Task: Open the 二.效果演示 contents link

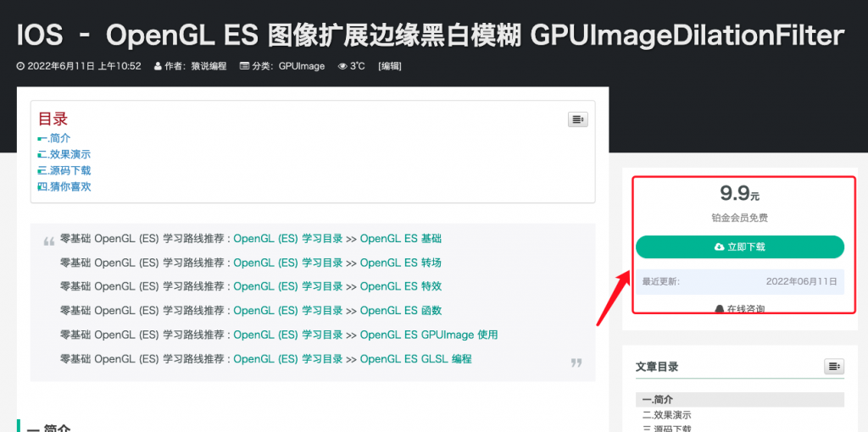Action: (64, 154)
